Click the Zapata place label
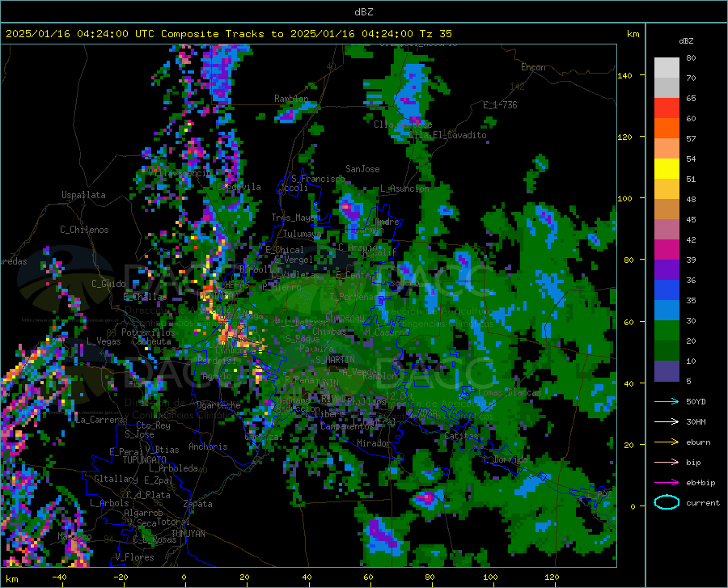The height and width of the screenshot is (588, 728). pos(198,504)
